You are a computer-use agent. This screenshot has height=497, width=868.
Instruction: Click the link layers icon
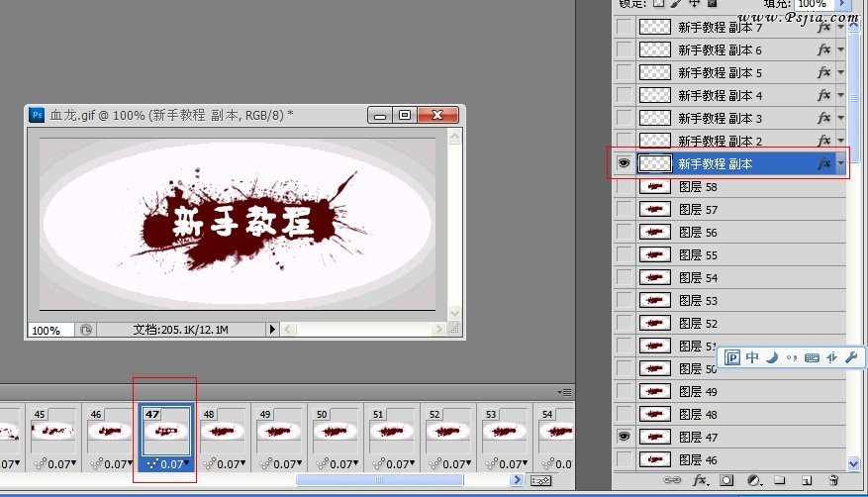pos(672,480)
